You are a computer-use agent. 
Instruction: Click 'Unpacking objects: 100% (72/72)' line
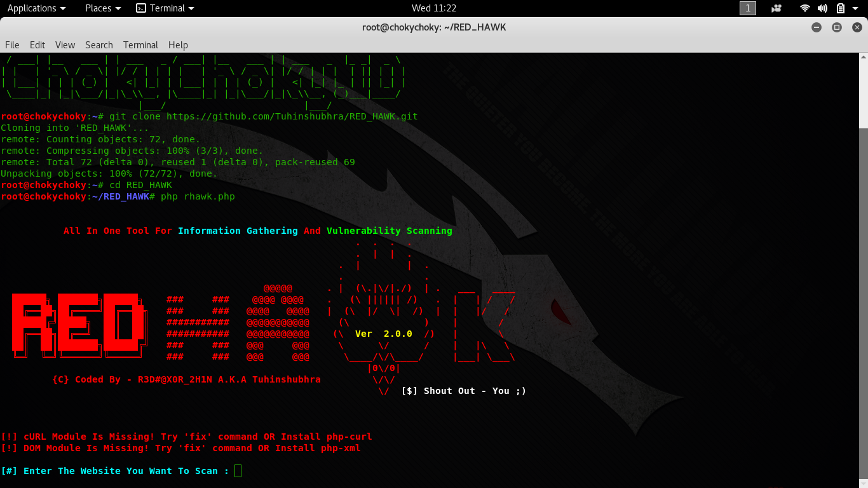[x=109, y=174]
